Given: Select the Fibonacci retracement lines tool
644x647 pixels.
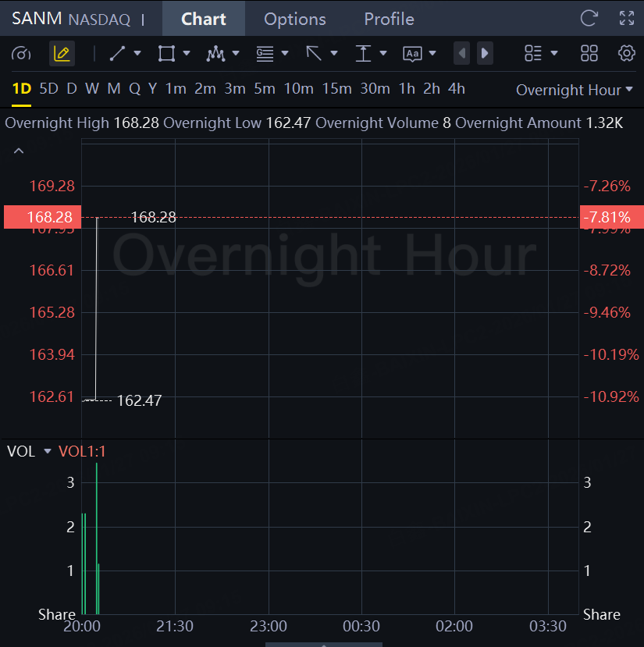Looking at the screenshot, I should pyautogui.click(x=265, y=53).
